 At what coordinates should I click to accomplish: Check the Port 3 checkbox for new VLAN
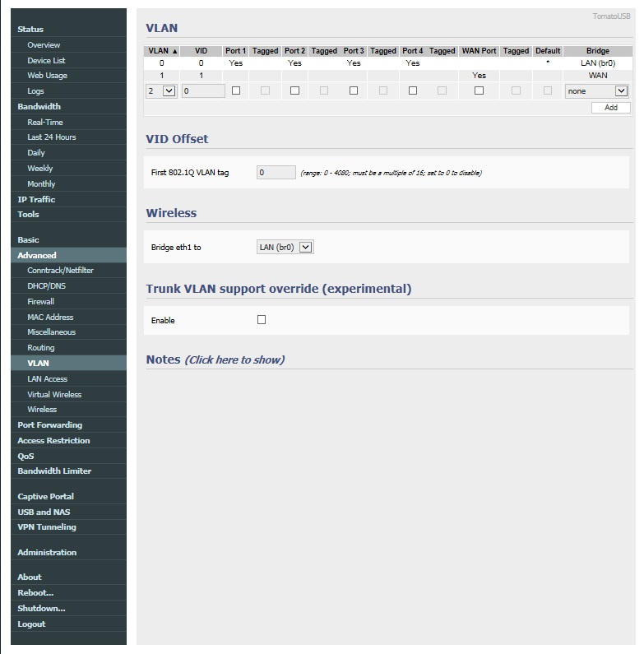[354, 90]
